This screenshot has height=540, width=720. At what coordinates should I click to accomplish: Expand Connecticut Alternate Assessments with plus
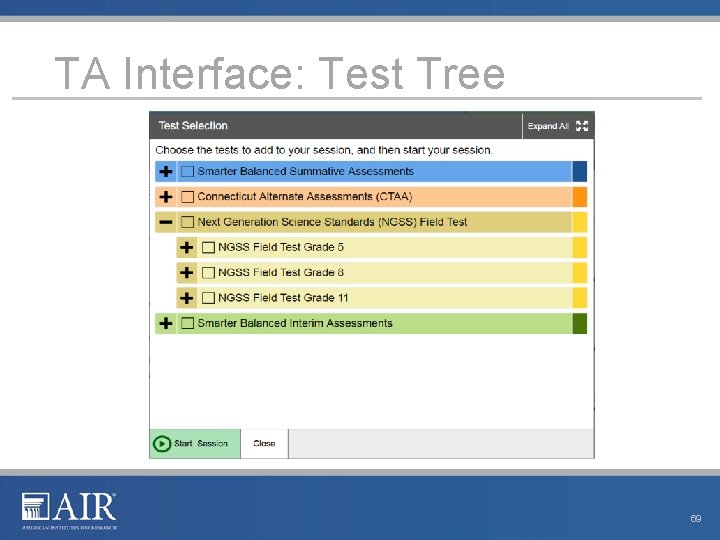[166, 197]
